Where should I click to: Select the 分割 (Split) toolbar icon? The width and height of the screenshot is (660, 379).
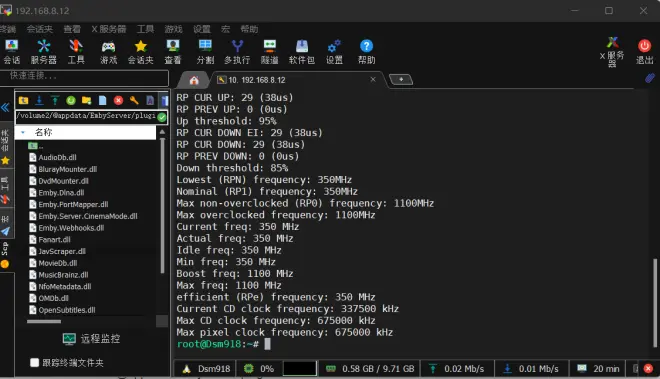point(205,51)
